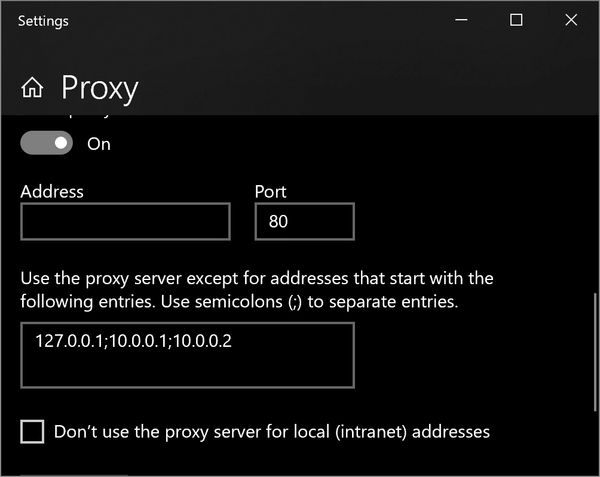The height and width of the screenshot is (477, 600).
Task: Click the proxy exceptions text box
Action: (x=187, y=355)
